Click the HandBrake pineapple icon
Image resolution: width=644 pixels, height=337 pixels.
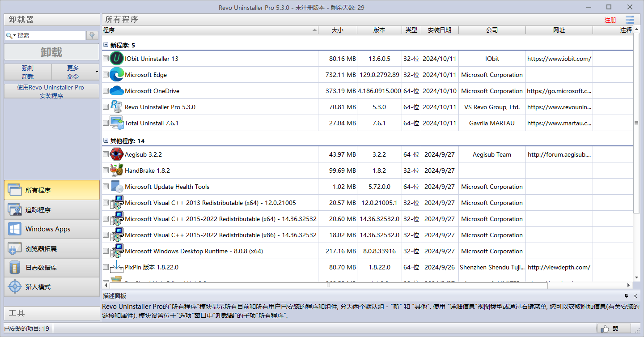coord(117,171)
